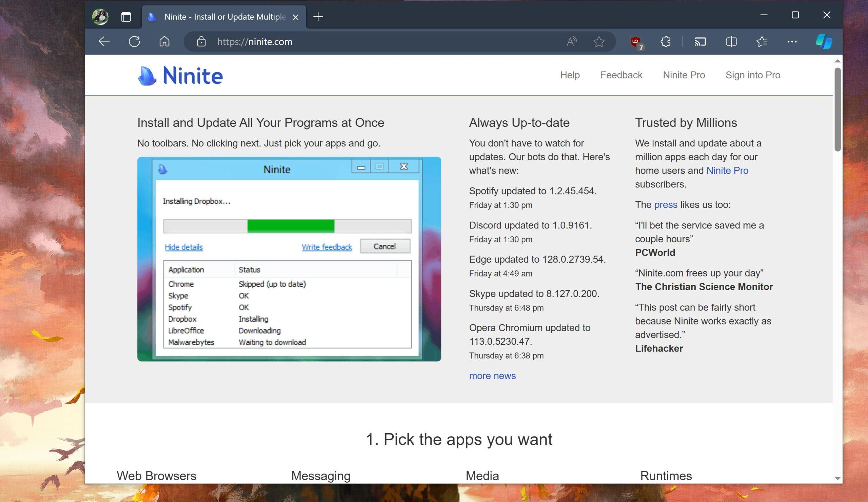Open the Favorites list icon

click(762, 42)
